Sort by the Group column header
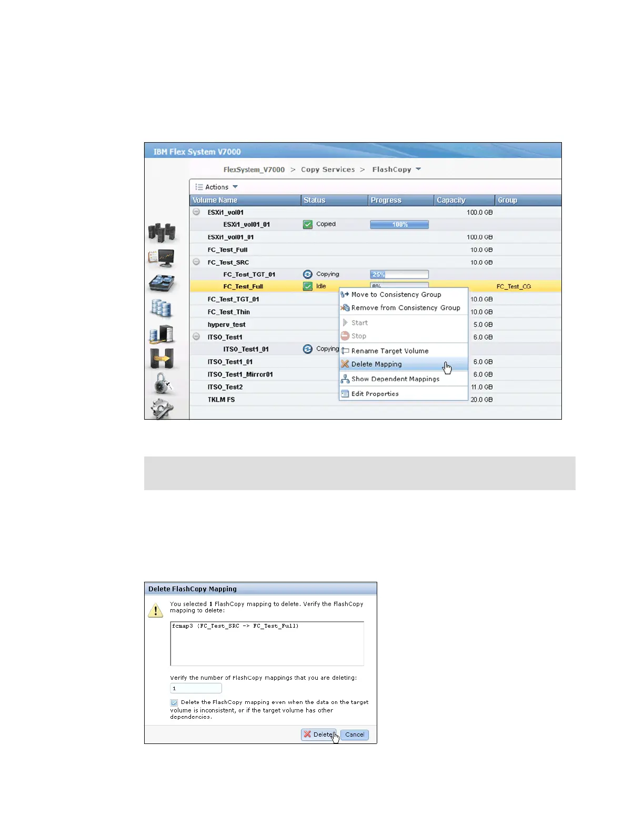Viewport: 644px width, 834px height. 528,200
